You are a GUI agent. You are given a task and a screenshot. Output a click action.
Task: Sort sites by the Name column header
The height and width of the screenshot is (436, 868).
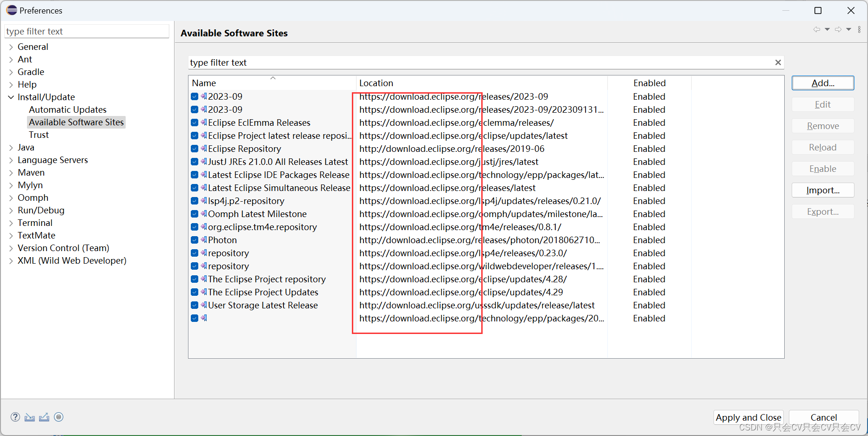coord(272,83)
